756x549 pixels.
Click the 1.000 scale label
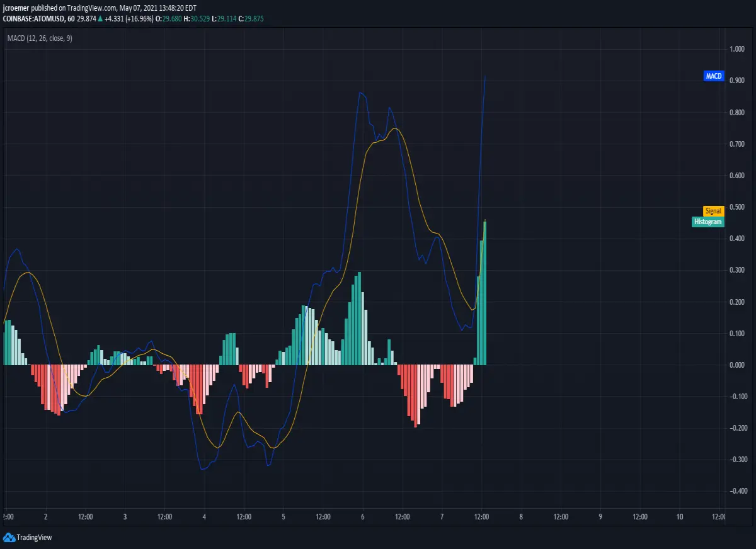736,49
